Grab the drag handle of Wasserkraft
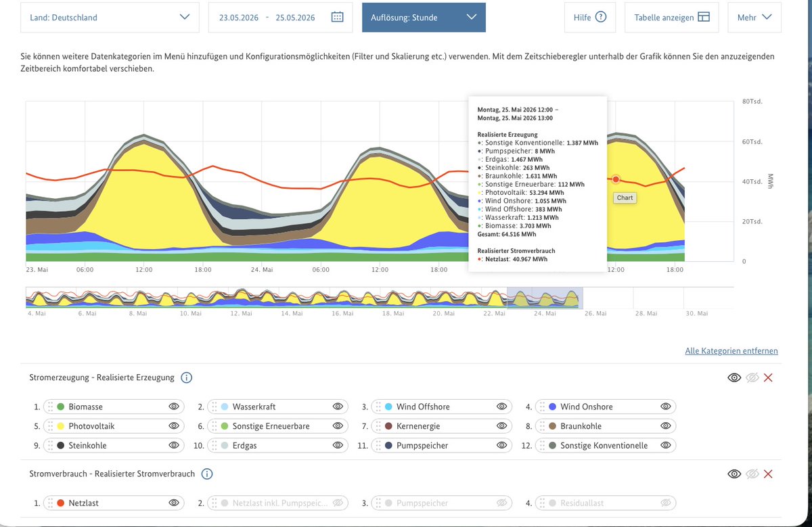This screenshot has width=812, height=527. [x=214, y=407]
